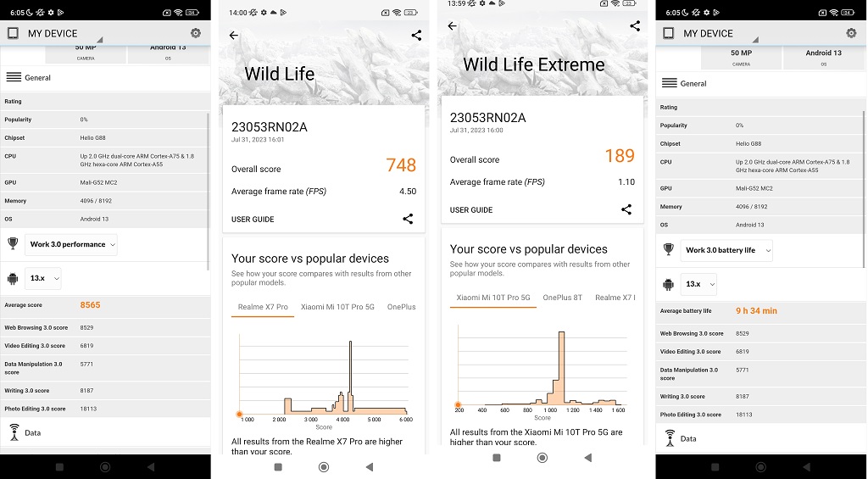Tap share icon beside Wild Life Extreme USER GUIDE
Screen dimensions: 868x479
click(x=626, y=209)
